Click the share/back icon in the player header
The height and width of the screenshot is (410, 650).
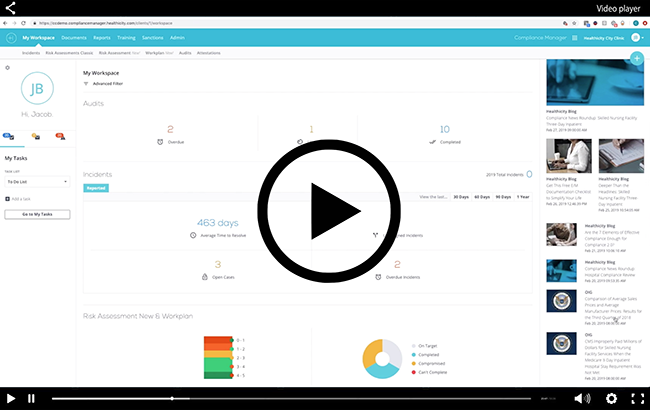pyautogui.click(x=11, y=8)
